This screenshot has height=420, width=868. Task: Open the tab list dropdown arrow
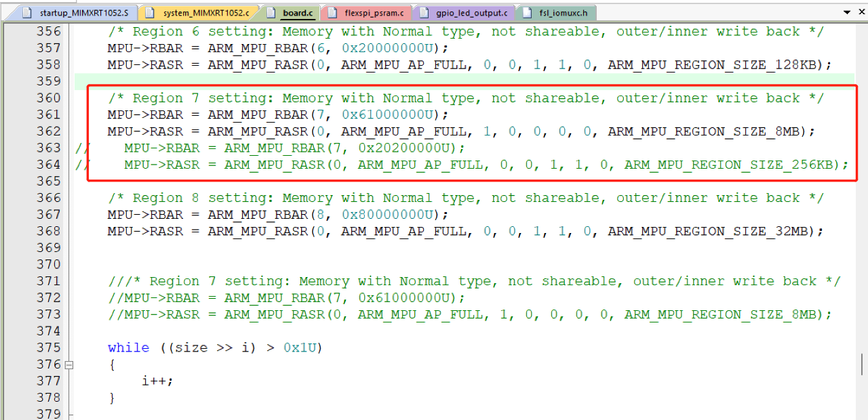point(846,12)
